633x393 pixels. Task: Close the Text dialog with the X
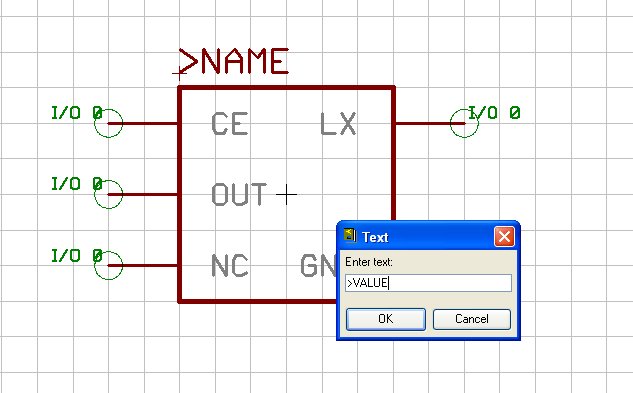point(504,237)
